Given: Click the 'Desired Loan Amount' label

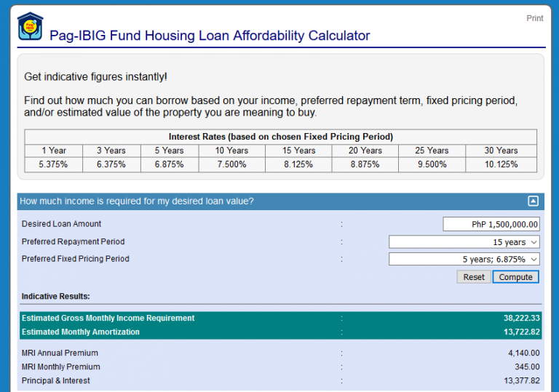Looking at the screenshot, I should click(x=61, y=224).
